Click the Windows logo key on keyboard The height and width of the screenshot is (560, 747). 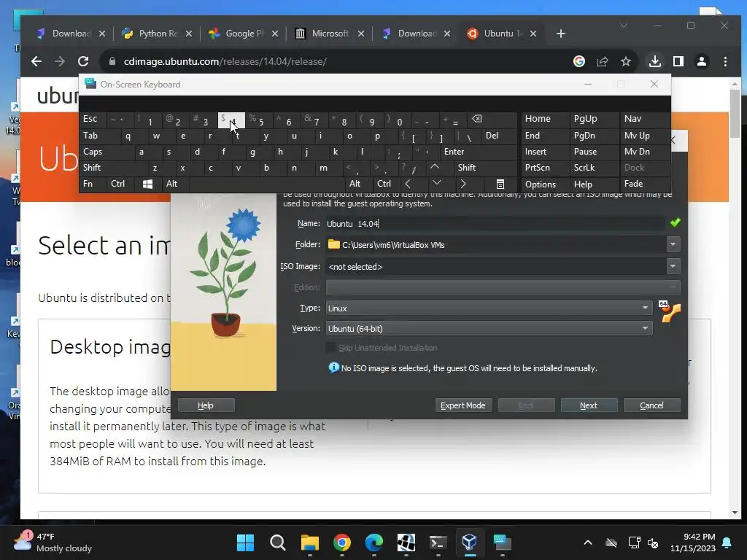(x=147, y=184)
